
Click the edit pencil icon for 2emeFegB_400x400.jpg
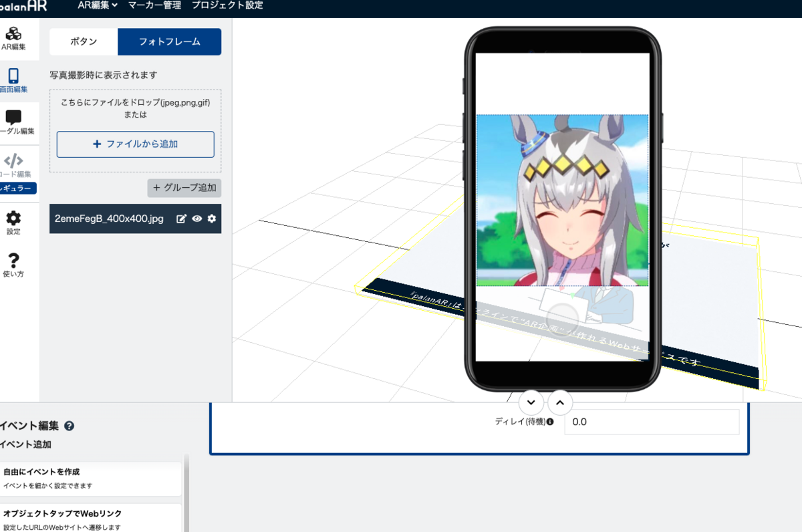[x=181, y=219]
